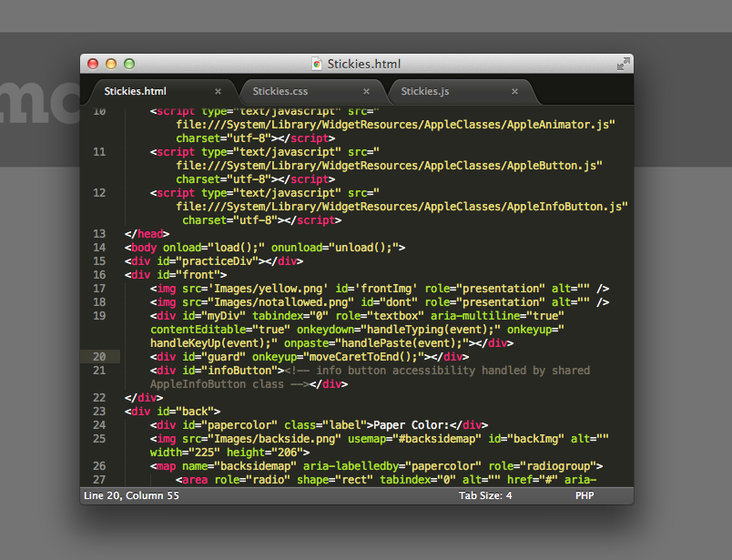The height and width of the screenshot is (560, 732).
Task: Click the AppleButton.js file path text
Action: [x=389, y=166]
